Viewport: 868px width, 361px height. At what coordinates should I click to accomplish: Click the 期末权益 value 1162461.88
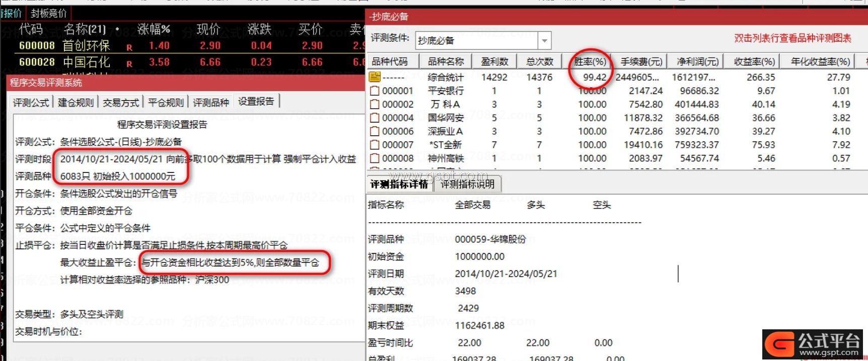point(479,325)
